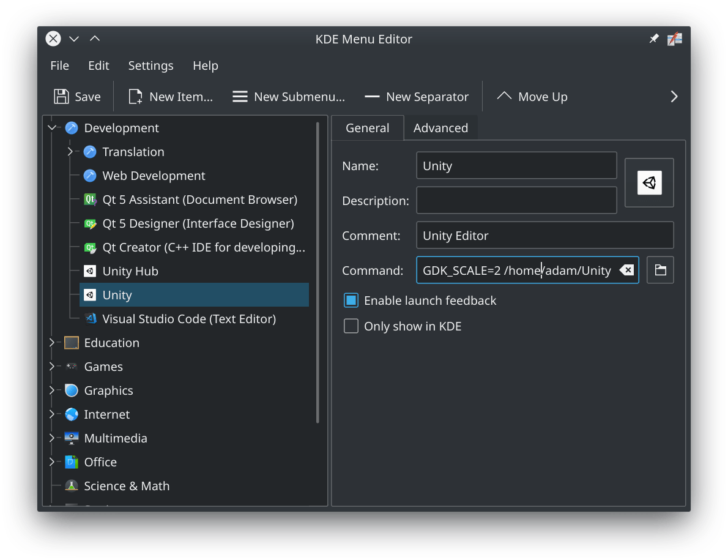Browse for command with folder icon
The image size is (728, 560).
[x=660, y=270]
